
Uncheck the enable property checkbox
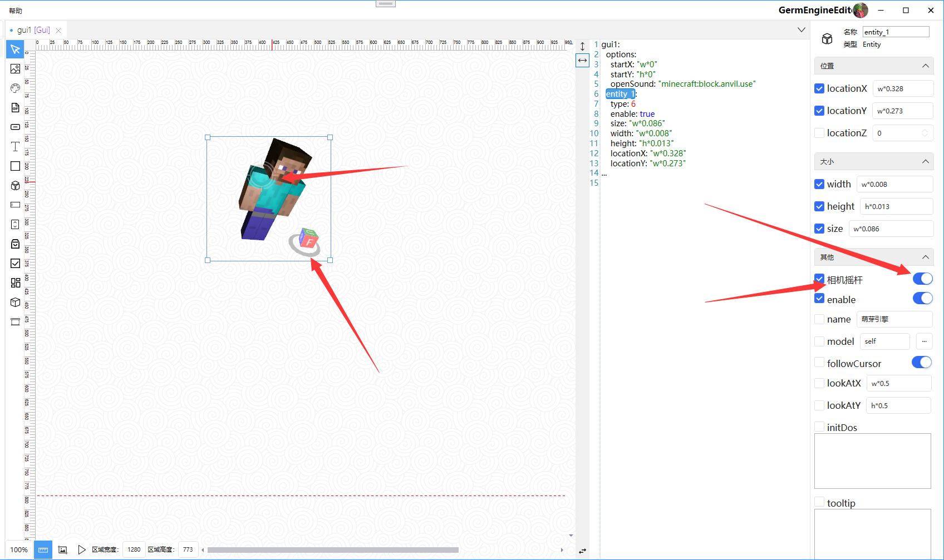(819, 299)
